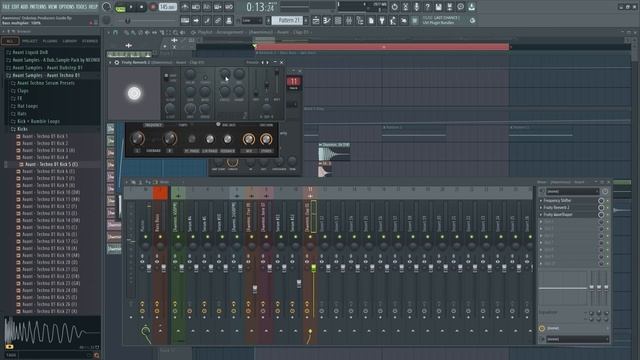
Task: Click the red record button
Action: pyautogui.click(x=153, y=7)
